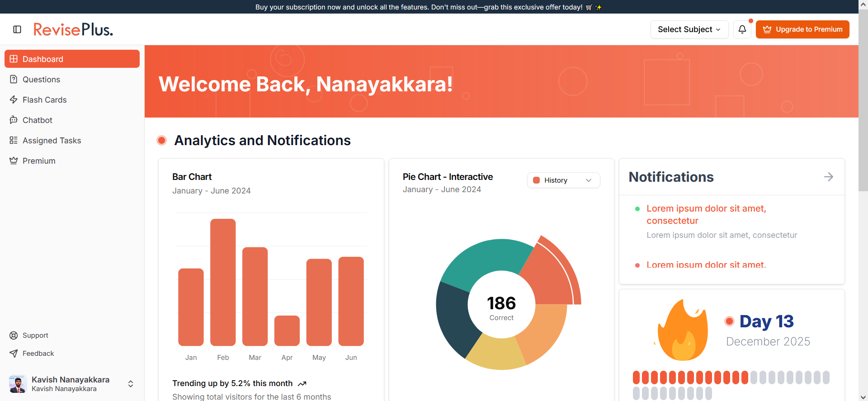Screen dimensions: 868x401
Task: Expand the History chart dropdown
Action: point(563,180)
